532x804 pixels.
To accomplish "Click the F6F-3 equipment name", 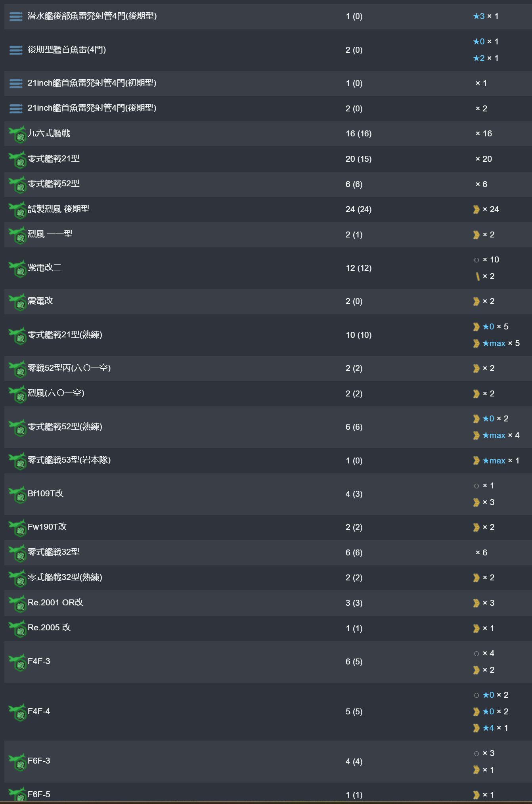I will pyautogui.click(x=39, y=761).
